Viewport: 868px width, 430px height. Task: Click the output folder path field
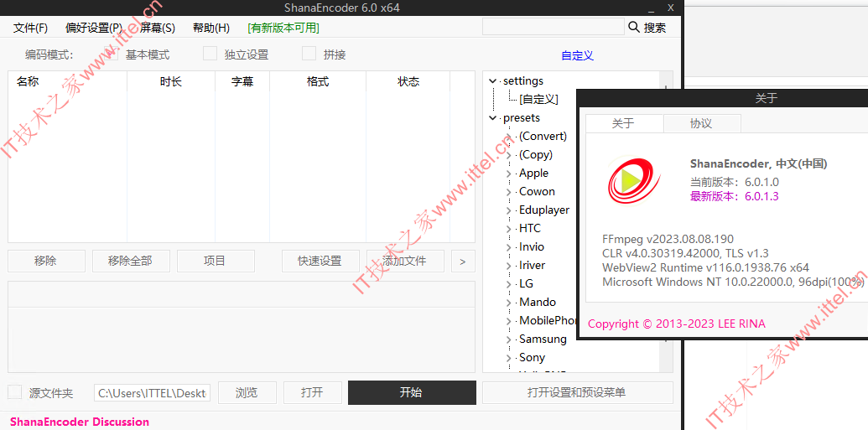pyautogui.click(x=152, y=393)
